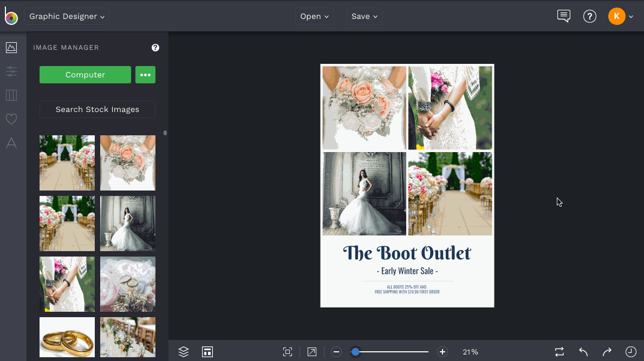Redo the last action
This screenshot has width=644, height=361.
(607, 352)
